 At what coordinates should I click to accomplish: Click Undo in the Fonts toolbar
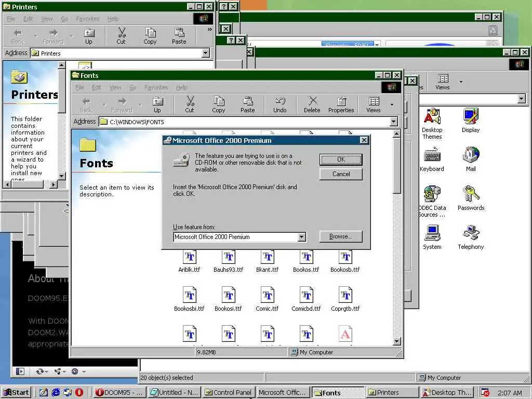[x=280, y=104]
